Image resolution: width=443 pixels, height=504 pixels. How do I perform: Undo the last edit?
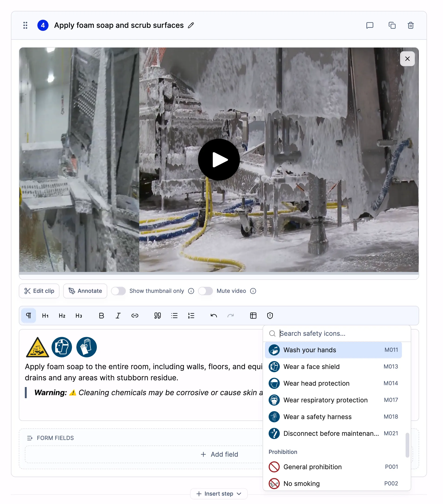pos(214,316)
